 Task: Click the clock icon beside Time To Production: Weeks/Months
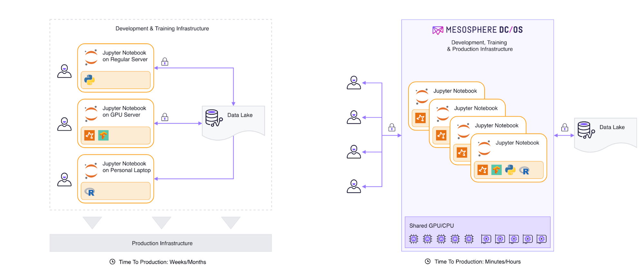click(x=112, y=262)
